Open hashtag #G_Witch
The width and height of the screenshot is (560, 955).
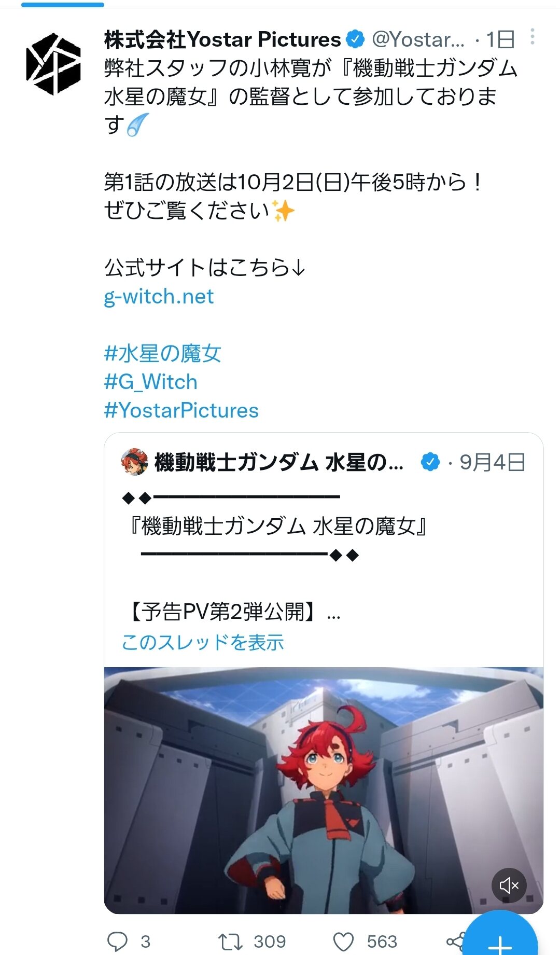150,382
